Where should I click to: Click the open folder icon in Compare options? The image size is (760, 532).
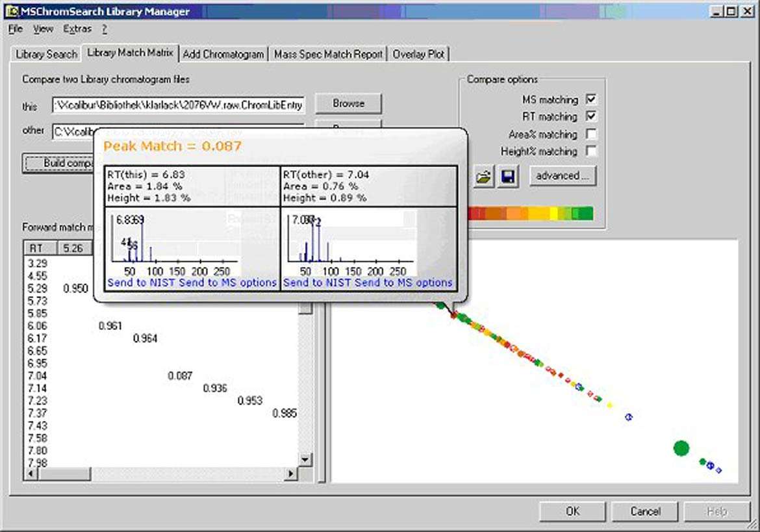tap(483, 177)
